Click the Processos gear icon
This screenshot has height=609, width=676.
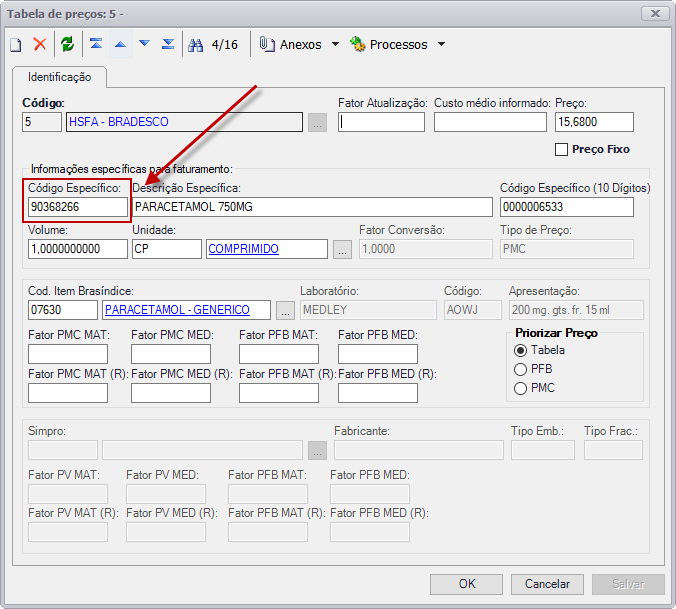tap(357, 44)
